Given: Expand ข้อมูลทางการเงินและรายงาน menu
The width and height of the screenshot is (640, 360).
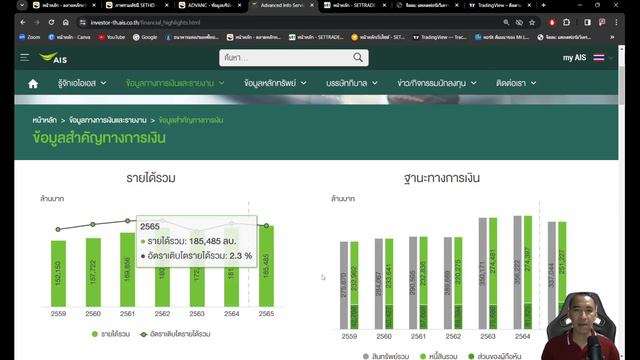Looking at the screenshot, I should pos(175,83).
